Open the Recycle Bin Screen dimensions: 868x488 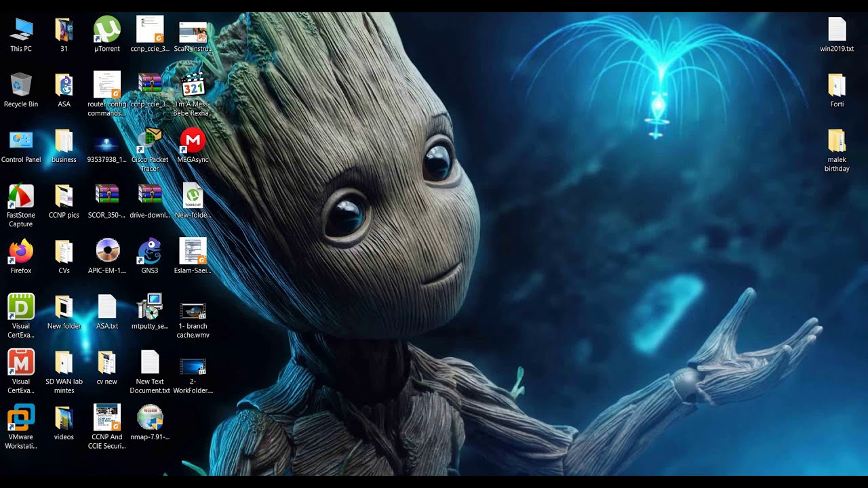point(21,85)
